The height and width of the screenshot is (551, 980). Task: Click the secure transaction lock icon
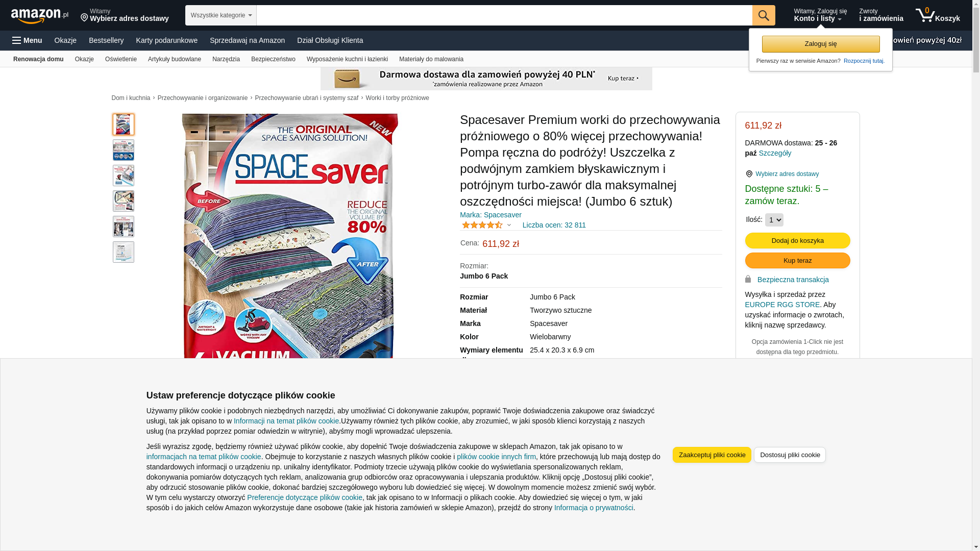[748, 279]
